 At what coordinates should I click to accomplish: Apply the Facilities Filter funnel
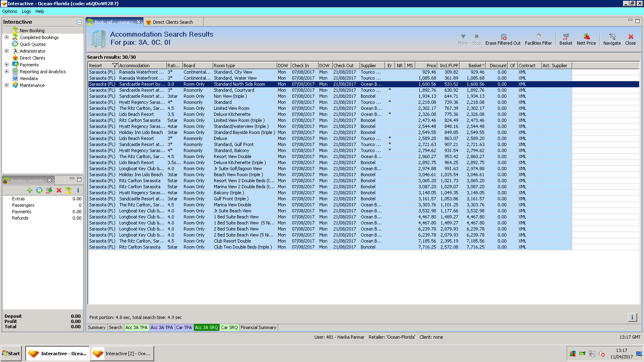click(x=538, y=37)
